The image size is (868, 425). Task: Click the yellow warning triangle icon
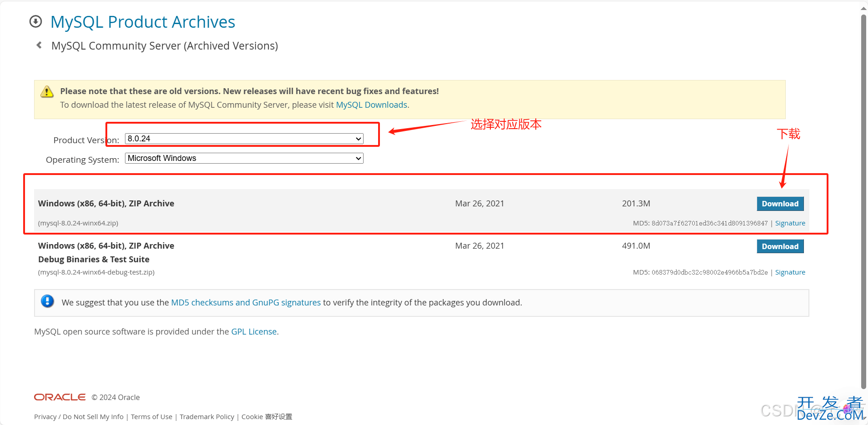pos(47,91)
